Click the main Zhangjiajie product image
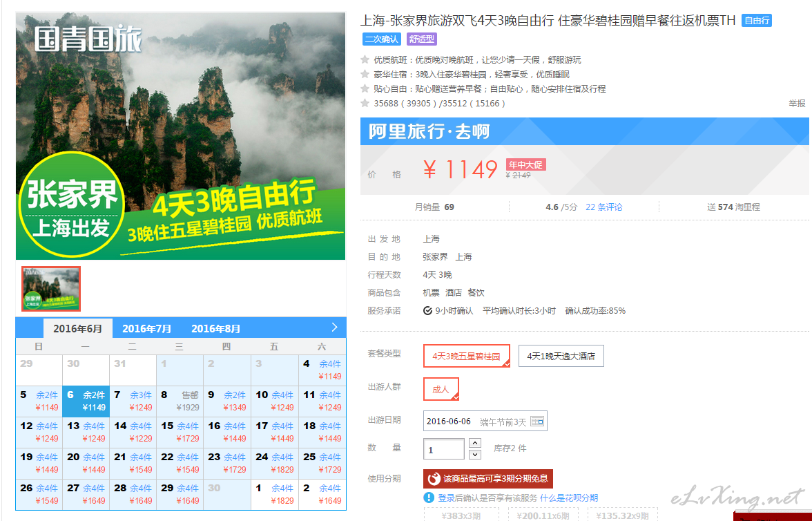 coord(181,136)
